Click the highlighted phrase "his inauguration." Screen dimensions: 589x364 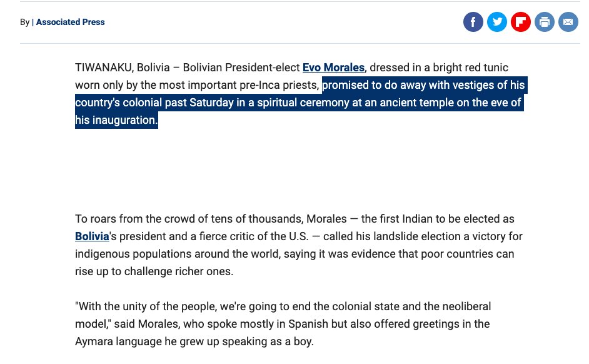[116, 120]
